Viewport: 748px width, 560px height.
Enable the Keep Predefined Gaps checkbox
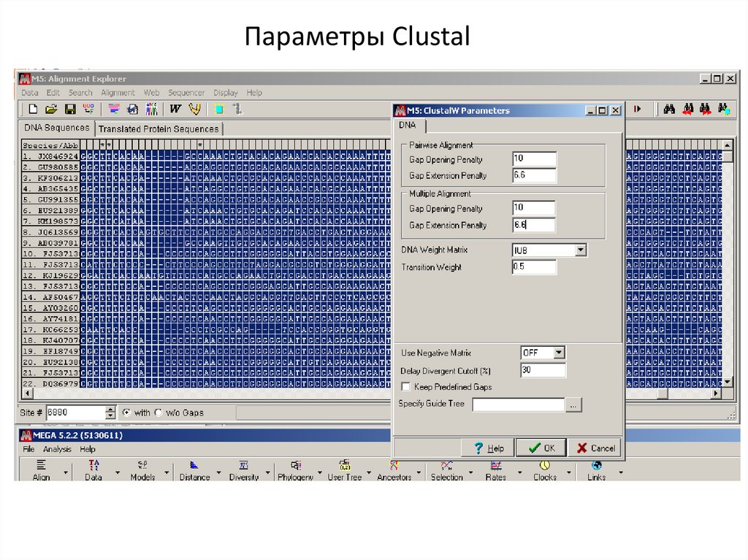point(405,387)
